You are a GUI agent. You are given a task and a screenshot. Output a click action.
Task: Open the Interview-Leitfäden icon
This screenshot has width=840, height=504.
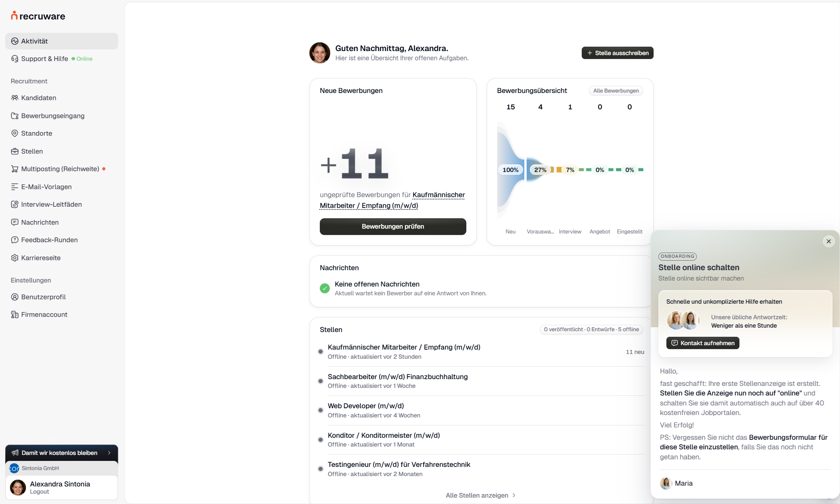coord(15,204)
